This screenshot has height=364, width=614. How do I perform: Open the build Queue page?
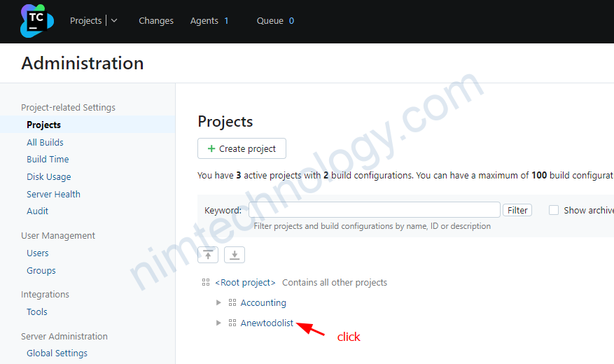270,21
